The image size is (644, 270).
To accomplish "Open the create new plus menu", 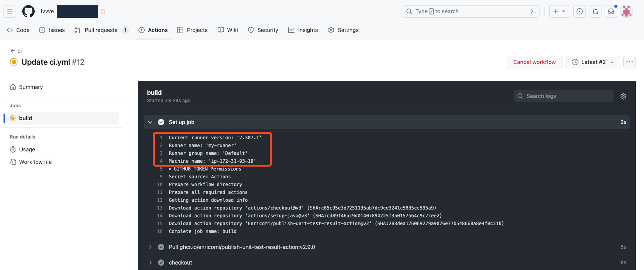I will pos(559,11).
